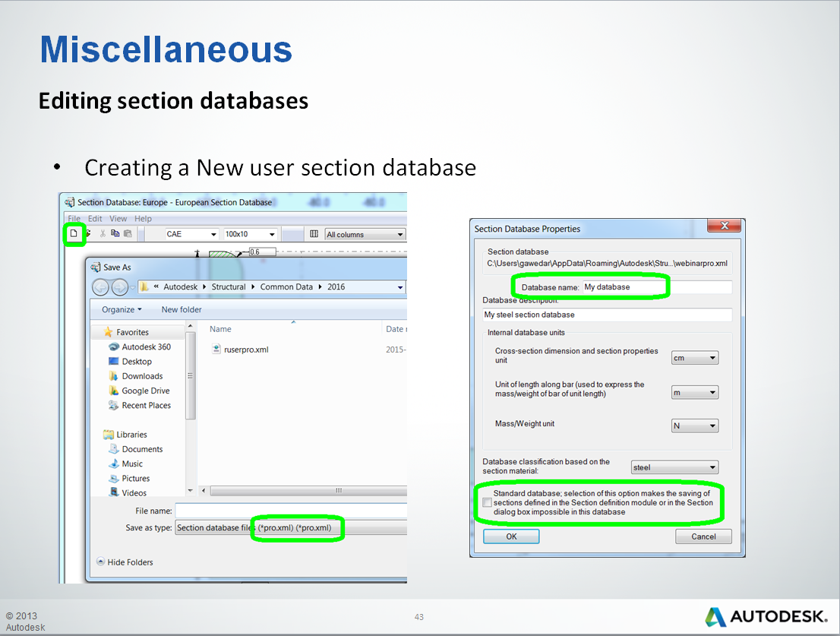This screenshot has width=840, height=636.
Task: Click the New section database icon
Action: click(72, 234)
